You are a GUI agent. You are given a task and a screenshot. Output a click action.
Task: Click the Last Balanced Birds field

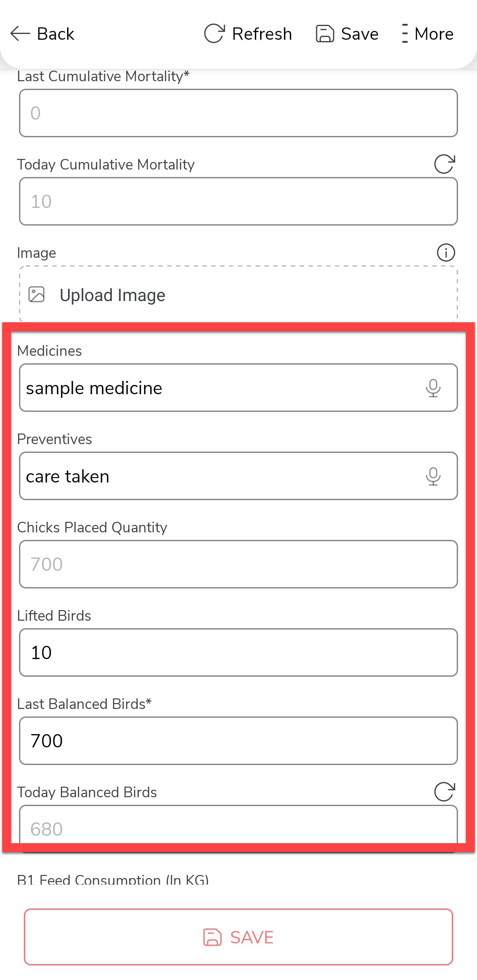click(238, 741)
